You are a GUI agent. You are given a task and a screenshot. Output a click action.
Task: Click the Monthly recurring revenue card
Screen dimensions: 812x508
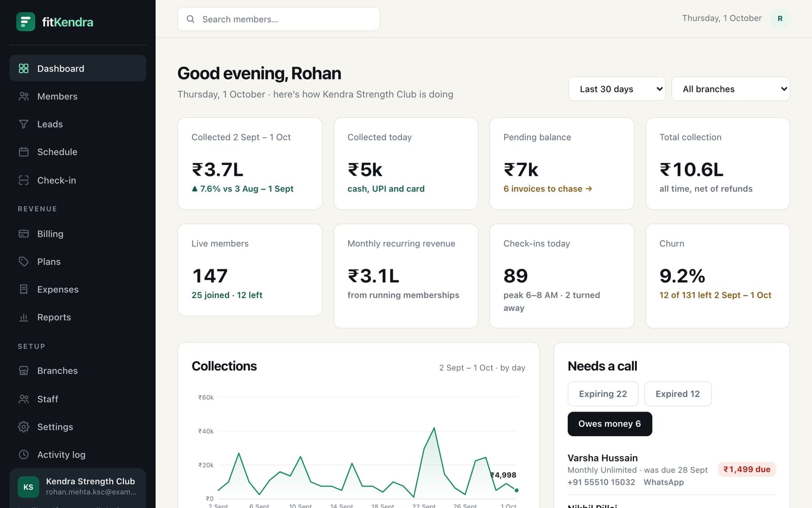pos(405,276)
